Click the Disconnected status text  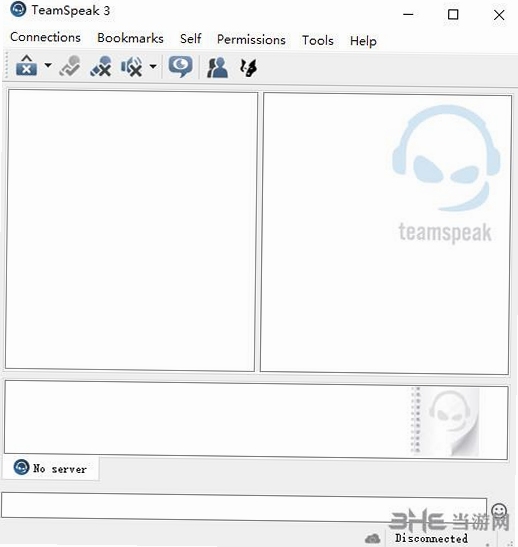coord(431,538)
